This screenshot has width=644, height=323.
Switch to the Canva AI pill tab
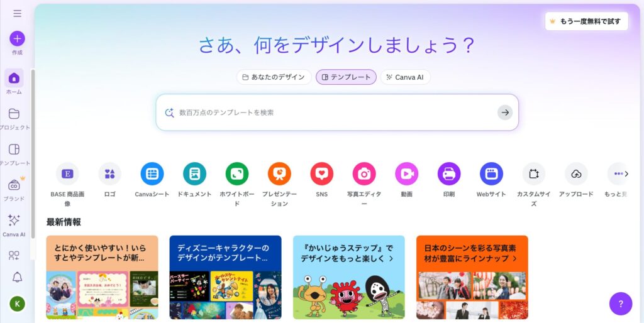[x=406, y=77]
